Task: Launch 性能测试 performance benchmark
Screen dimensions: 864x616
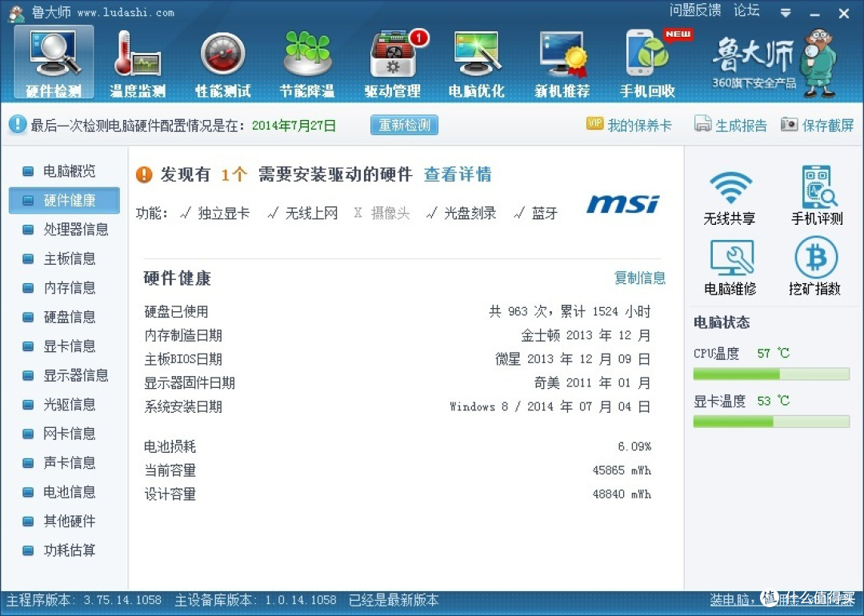Action: [222, 62]
